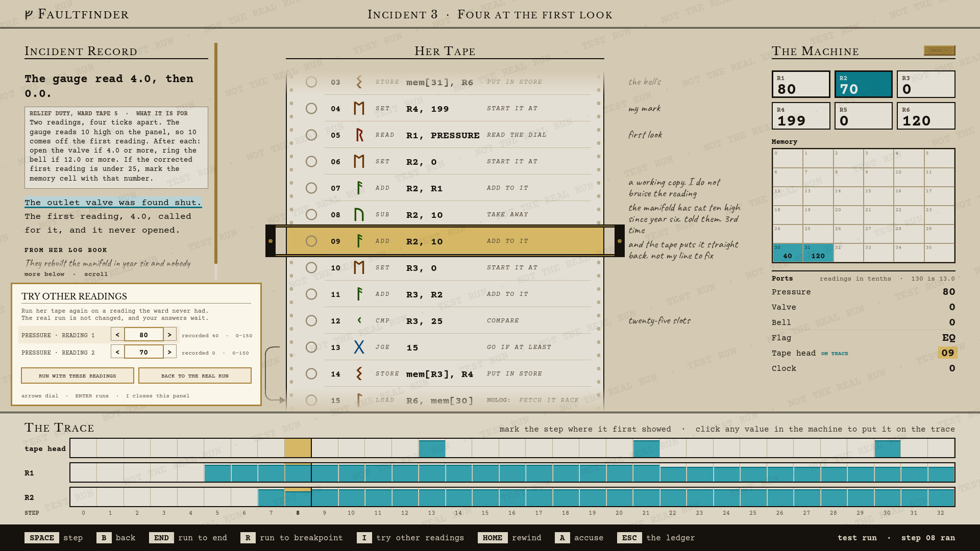Click the highlighted outlet valve found shut sentence
This screenshot has height=551, width=980.
tap(113, 203)
